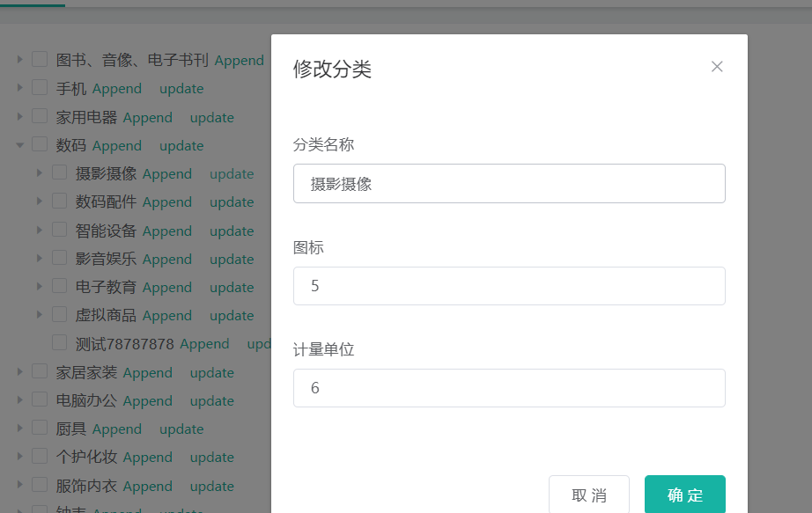The width and height of the screenshot is (812, 513).
Task: Expand the 服饰内衣 tree node
Action: tap(19, 485)
